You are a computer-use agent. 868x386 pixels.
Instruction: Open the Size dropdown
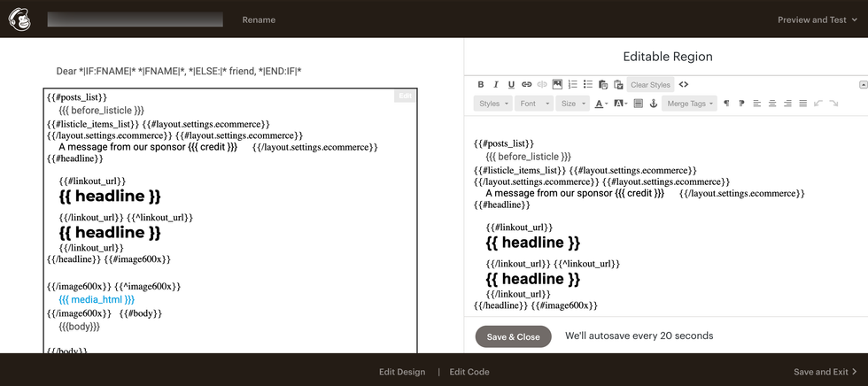click(573, 104)
